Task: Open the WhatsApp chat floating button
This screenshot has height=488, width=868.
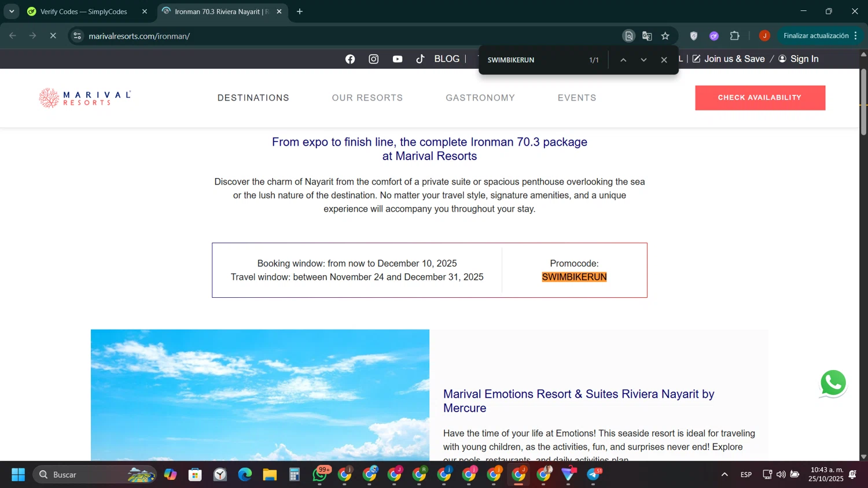Action: (x=833, y=383)
